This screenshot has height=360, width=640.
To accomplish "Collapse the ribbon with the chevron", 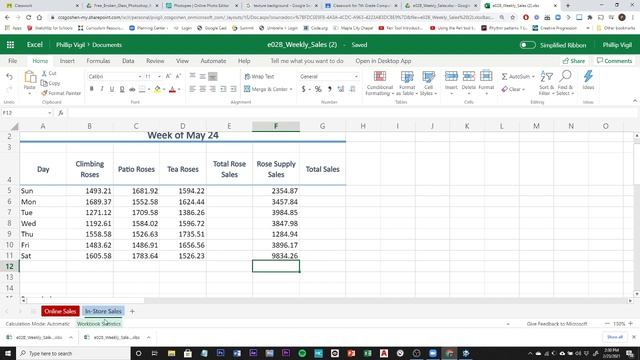I will 635,101.
